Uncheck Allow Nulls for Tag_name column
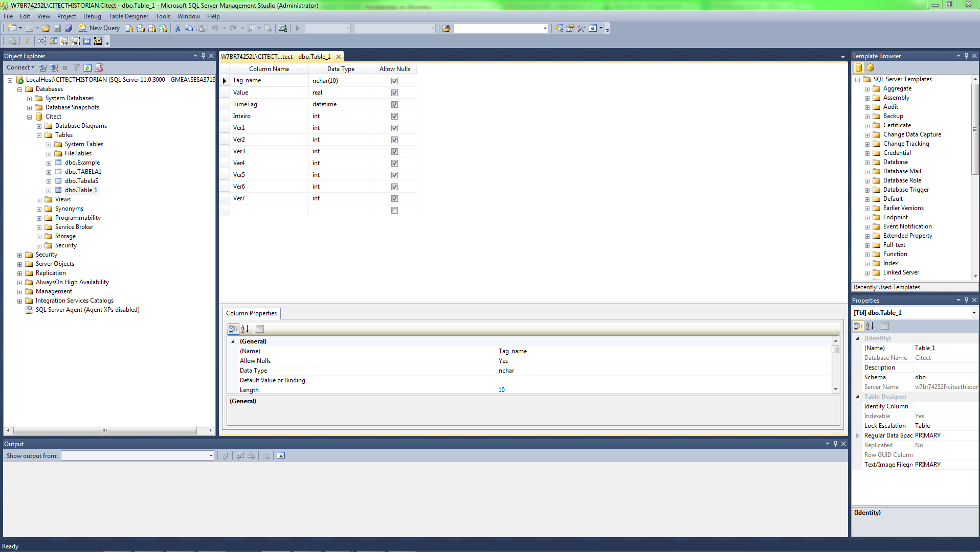 click(x=394, y=81)
